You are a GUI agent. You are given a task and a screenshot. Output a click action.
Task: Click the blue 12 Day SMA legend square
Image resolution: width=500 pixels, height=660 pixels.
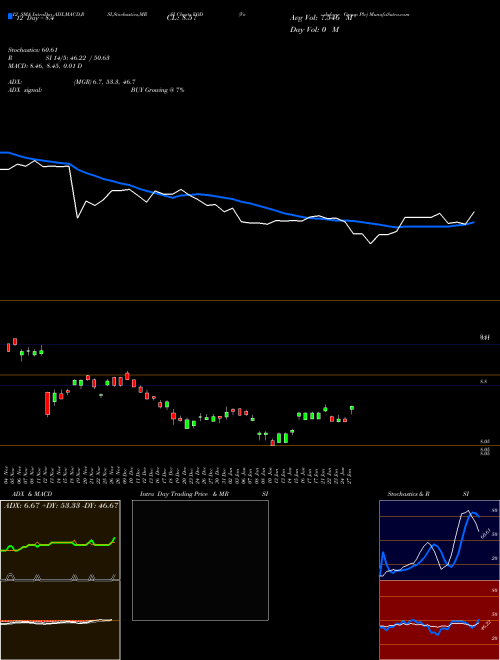click(10, 17)
